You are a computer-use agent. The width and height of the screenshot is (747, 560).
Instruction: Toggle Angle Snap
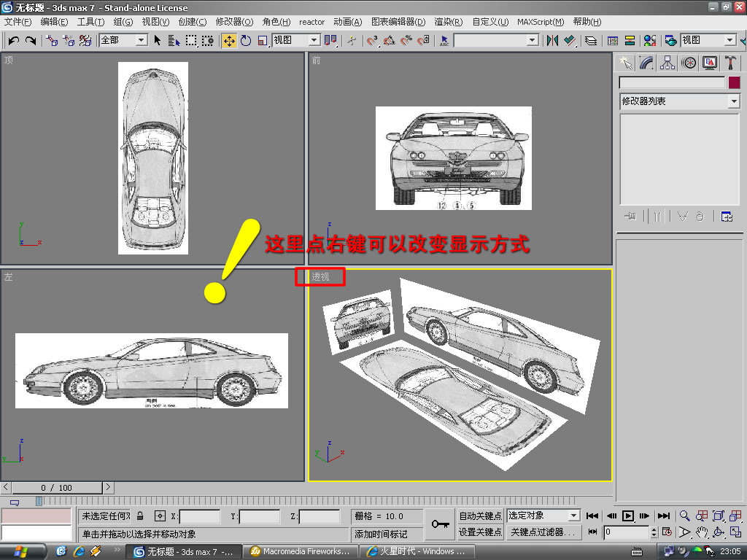[x=390, y=41]
